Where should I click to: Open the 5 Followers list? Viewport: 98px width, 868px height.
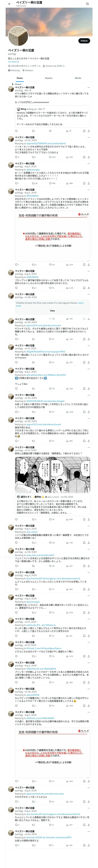click(28, 70)
